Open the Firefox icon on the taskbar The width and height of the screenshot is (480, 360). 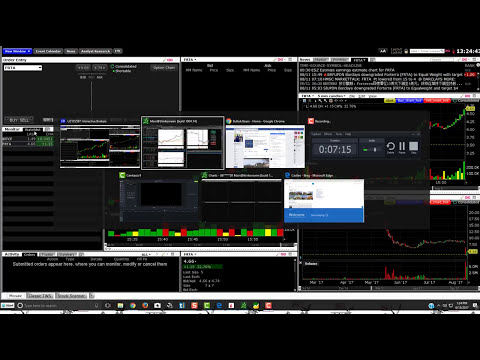pyautogui.click(x=145, y=305)
